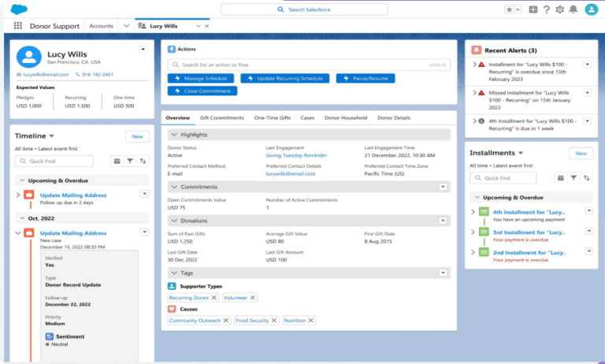605x364 pixels.
Task: Click the Manage Schedule button
Action: (201, 78)
